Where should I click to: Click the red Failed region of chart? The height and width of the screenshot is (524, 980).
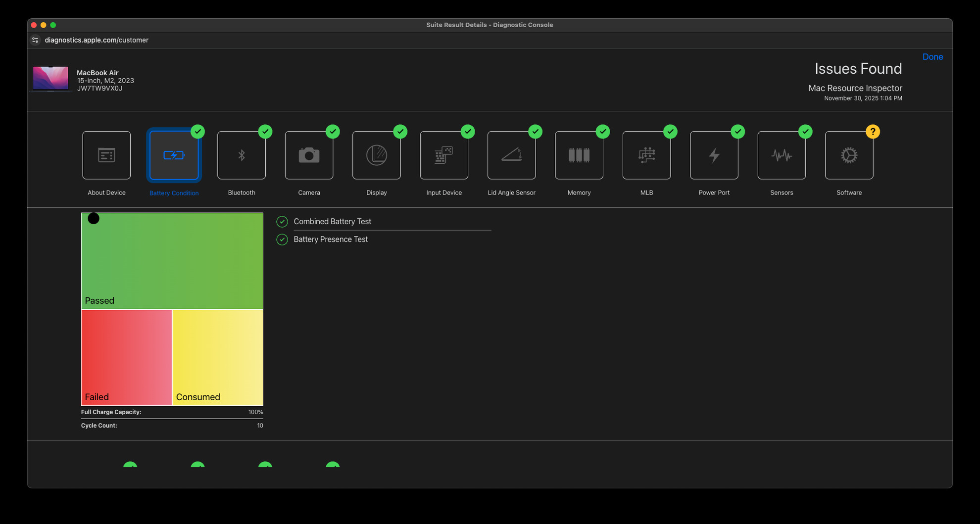point(127,358)
